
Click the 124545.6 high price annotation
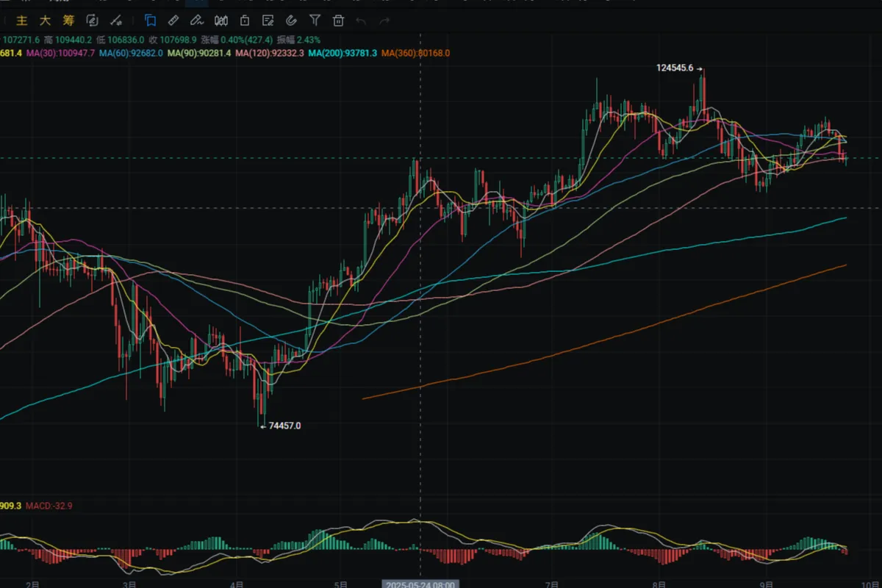[x=675, y=68]
